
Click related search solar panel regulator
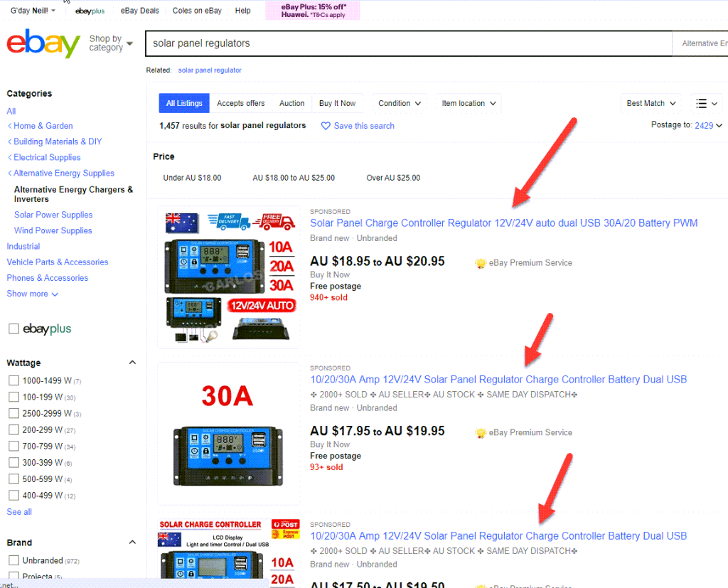(210, 70)
